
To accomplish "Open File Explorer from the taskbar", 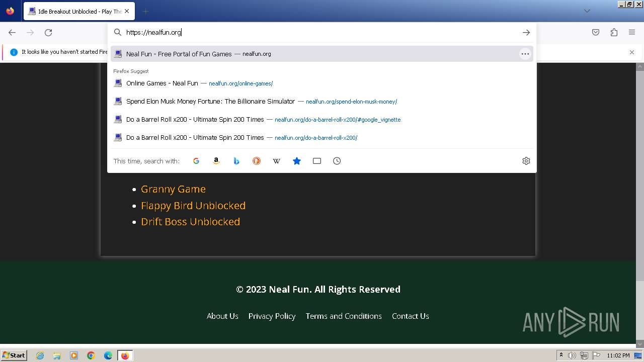I will [57, 355].
